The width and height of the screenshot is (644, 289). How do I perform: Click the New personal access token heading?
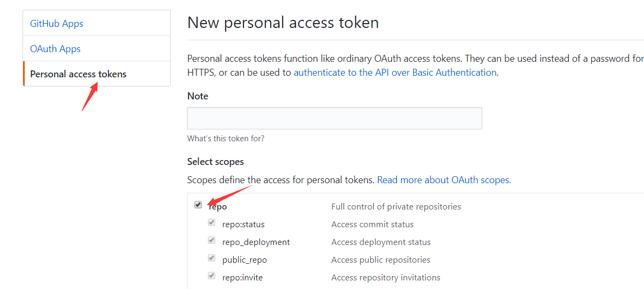click(x=283, y=23)
